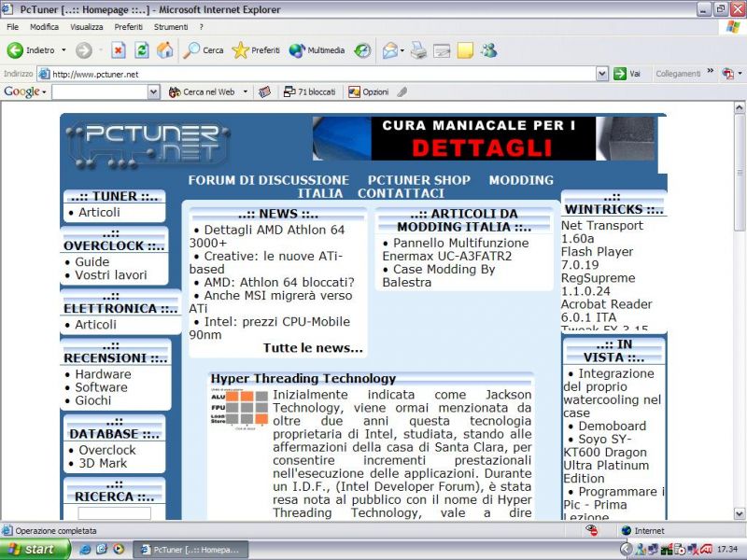Open the yellow Discussion note icon

465,50
